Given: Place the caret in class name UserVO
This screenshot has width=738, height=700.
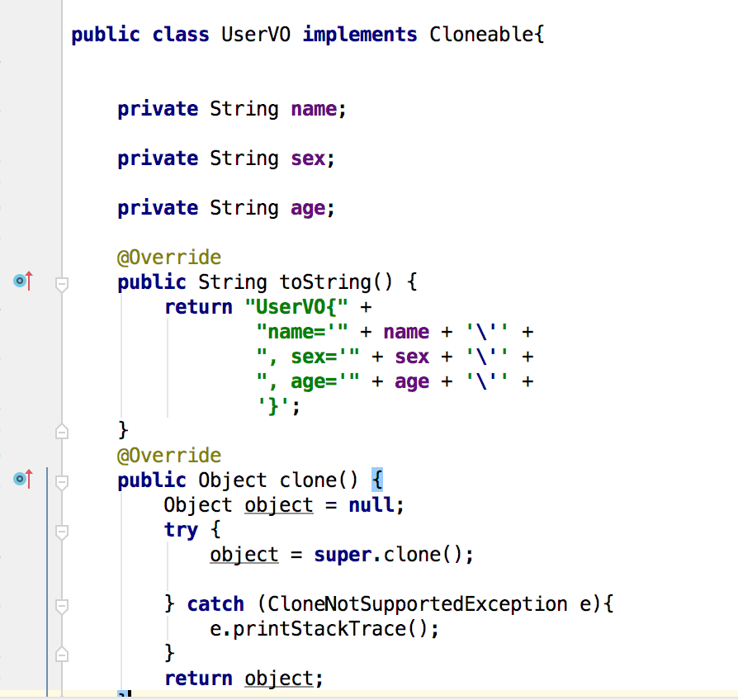Looking at the screenshot, I should point(253,34).
